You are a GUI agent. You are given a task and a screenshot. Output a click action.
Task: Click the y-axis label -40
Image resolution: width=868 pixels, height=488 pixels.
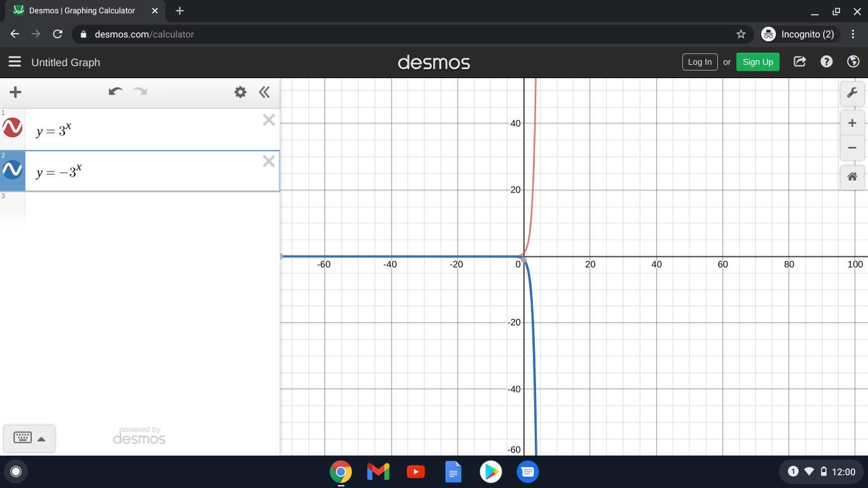coord(514,389)
